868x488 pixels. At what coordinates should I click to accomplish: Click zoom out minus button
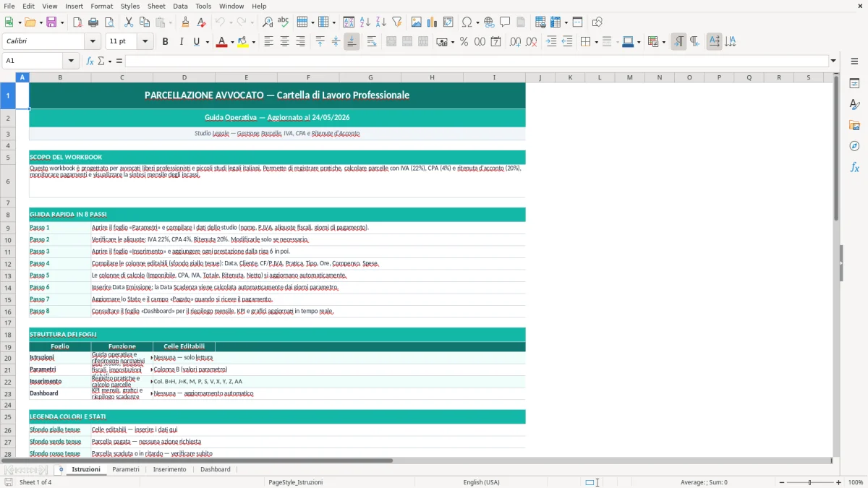point(780,482)
